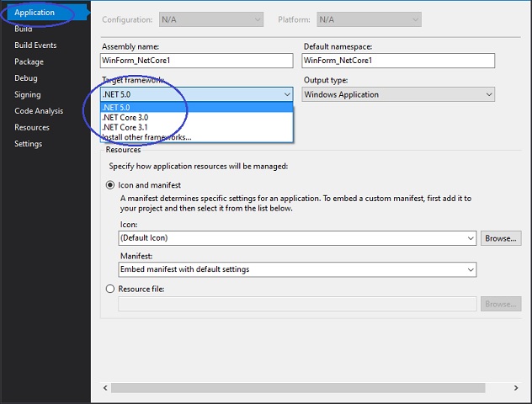
Task: Go to the Settings tab
Action: coord(28,144)
